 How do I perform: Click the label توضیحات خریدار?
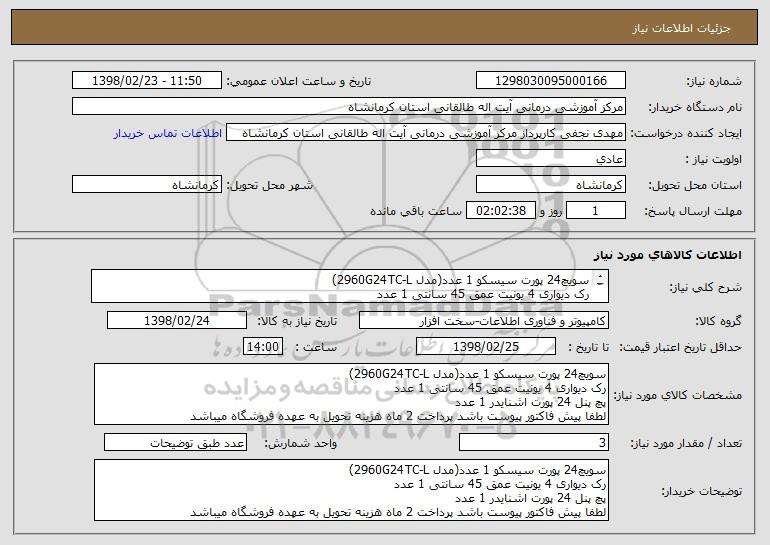pos(702,490)
